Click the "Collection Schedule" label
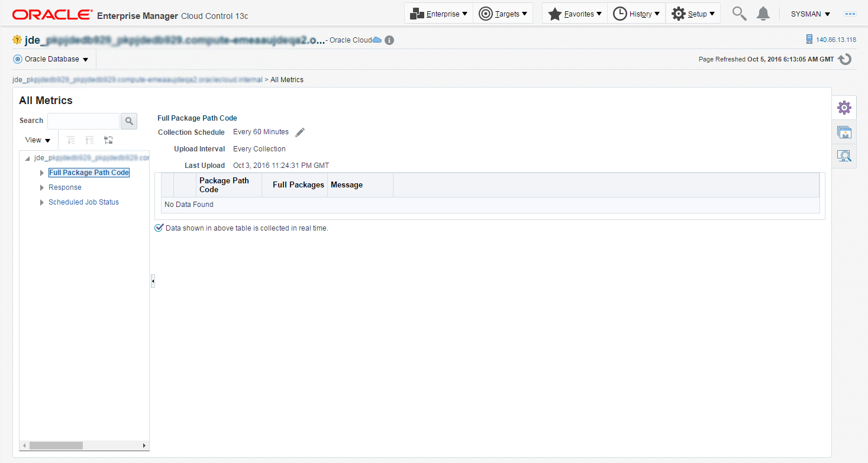The height and width of the screenshot is (463, 868). pyautogui.click(x=191, y=132)
